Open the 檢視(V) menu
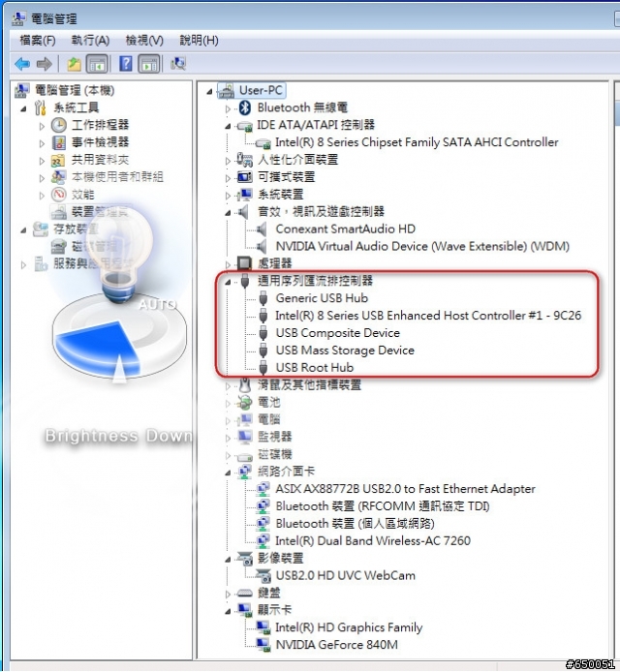Screen dimensions: 620x672 point(144,41)
